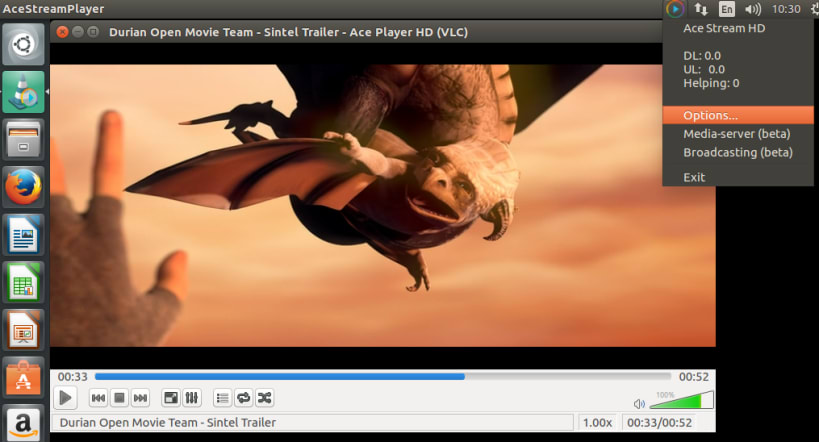
Task: Skip to next media track
Action: [140, 398]
